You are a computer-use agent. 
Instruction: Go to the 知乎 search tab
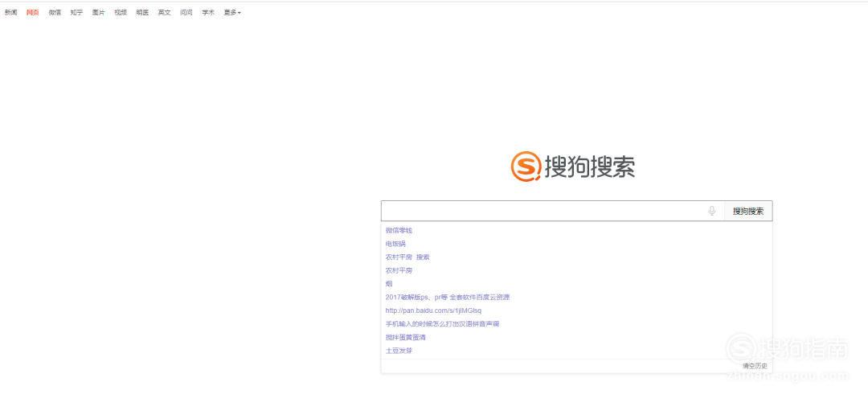76,13
